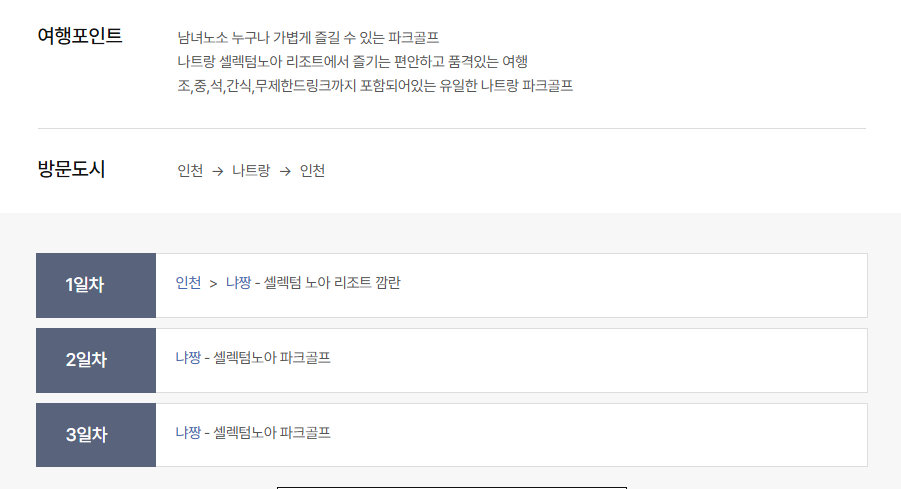Click the 남녀노소 누구나 가볍게 즐길 text line
901x489 pixels.
[308, 38]
